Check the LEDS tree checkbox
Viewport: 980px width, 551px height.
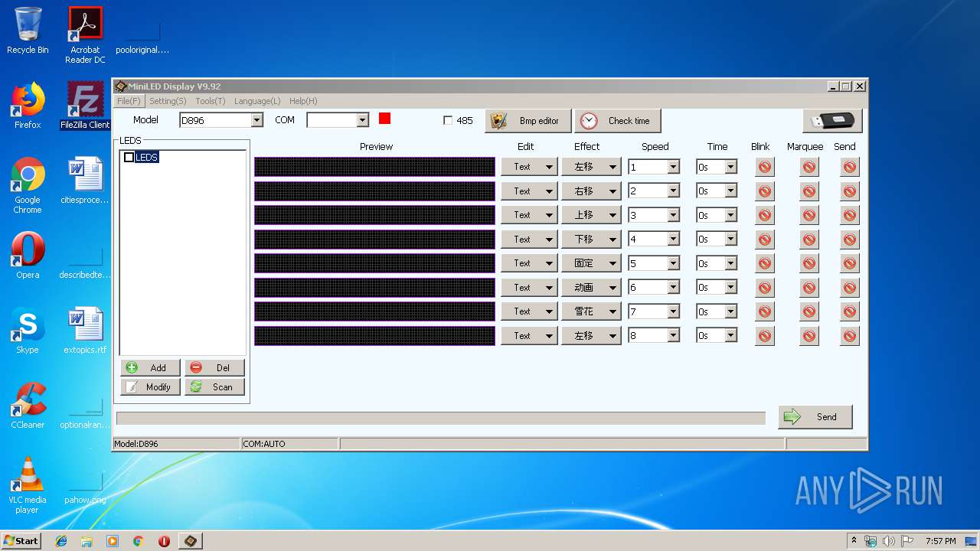pyautogui.click(x=129, y=157)
